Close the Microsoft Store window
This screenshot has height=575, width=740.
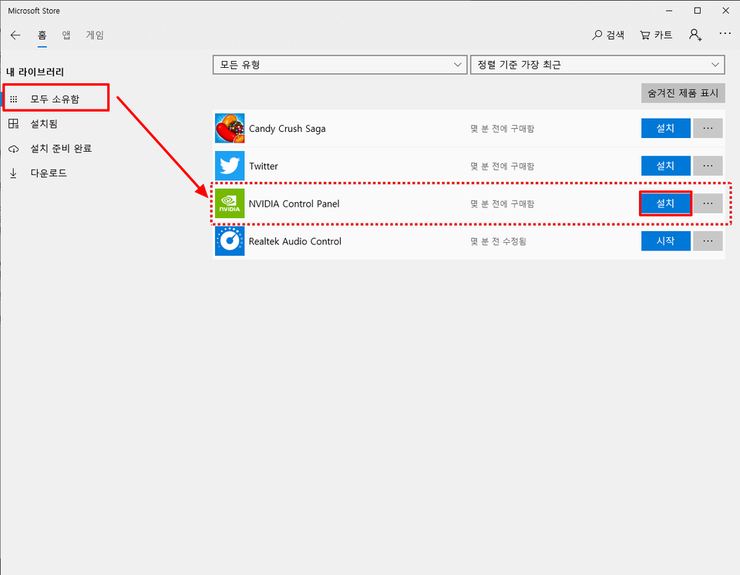point(725,10)
